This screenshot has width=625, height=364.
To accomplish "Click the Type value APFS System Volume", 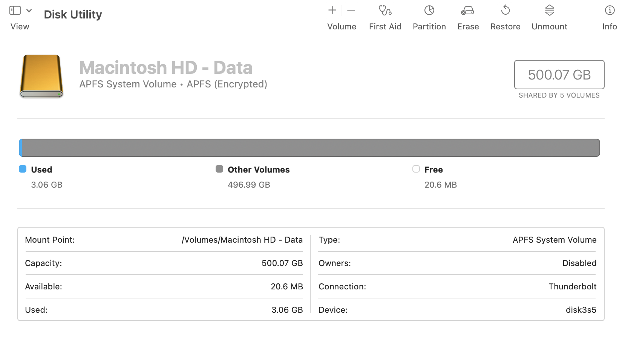I will [555, 240].
